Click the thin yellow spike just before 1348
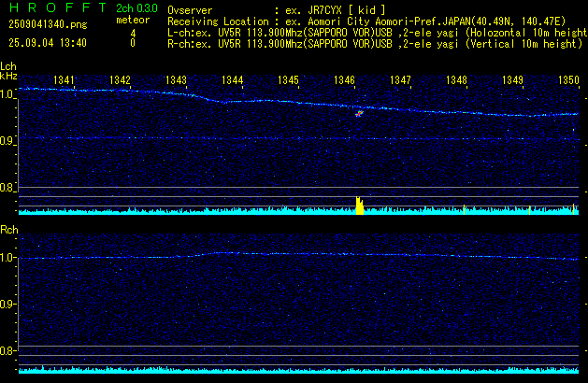This screenshot has width=588, height=383. click(x=465, y=210)
